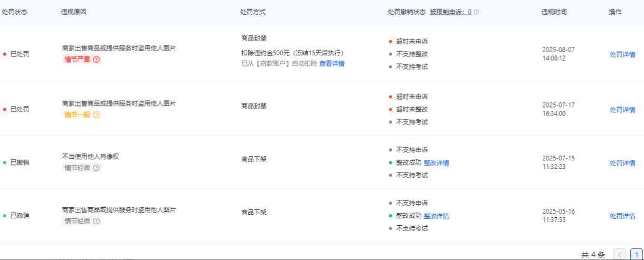Screen dimensions: 644x260
Task: Open 查看详情 link for 500元 penalty deduction
Action: pyautogui.click(x=332, y=64)
